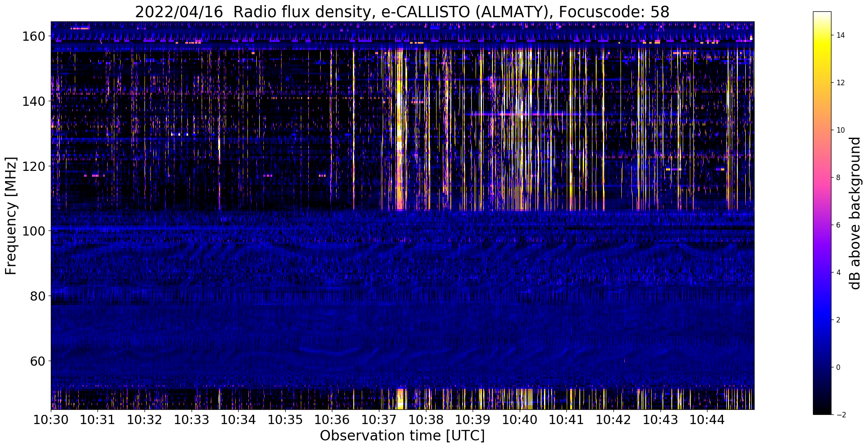Screen dimensions: 868x448
Task: Click the 10:39 time tick label
Action: point(473,419)
